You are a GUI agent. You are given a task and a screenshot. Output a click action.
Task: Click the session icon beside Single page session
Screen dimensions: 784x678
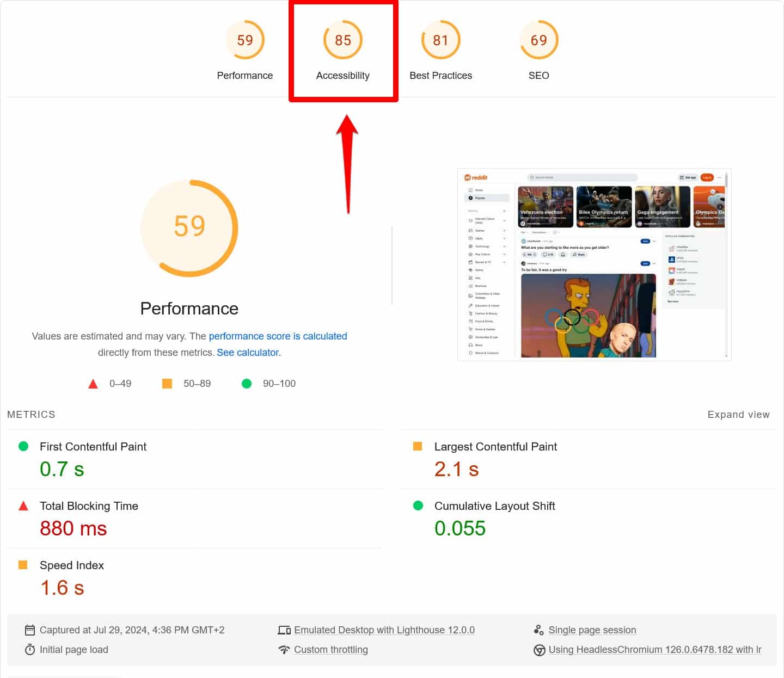[538, 630]
